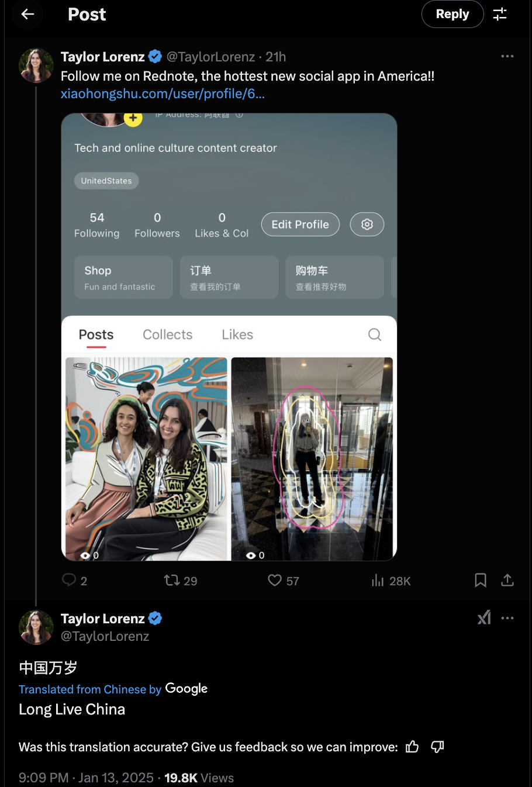Rate translation with thumbs up
The height and width of the screenshot is (787, 532).
412,747
